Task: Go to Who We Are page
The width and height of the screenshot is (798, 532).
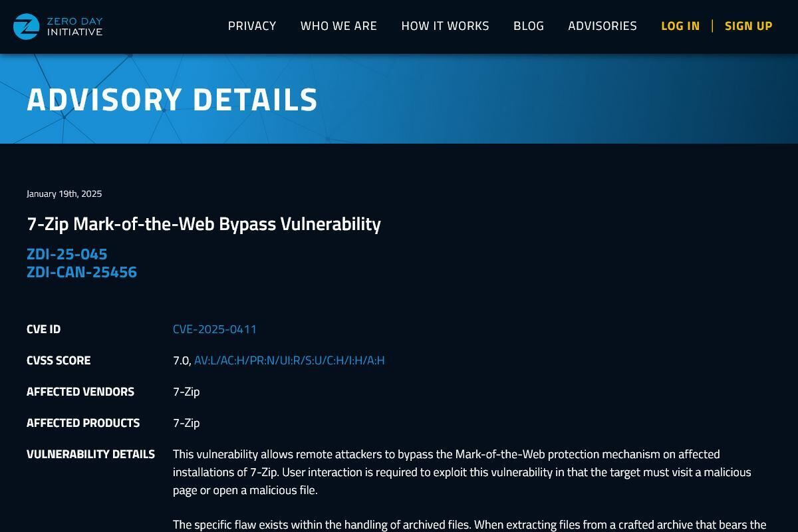Action: point(338,26)
